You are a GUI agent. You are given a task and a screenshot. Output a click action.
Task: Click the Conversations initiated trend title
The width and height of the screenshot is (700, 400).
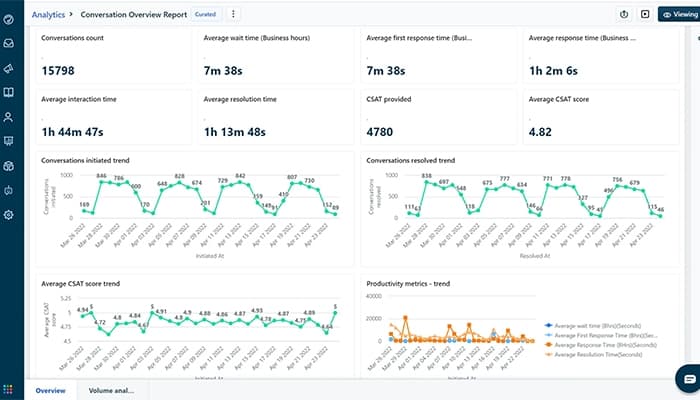tap(85, 160)
